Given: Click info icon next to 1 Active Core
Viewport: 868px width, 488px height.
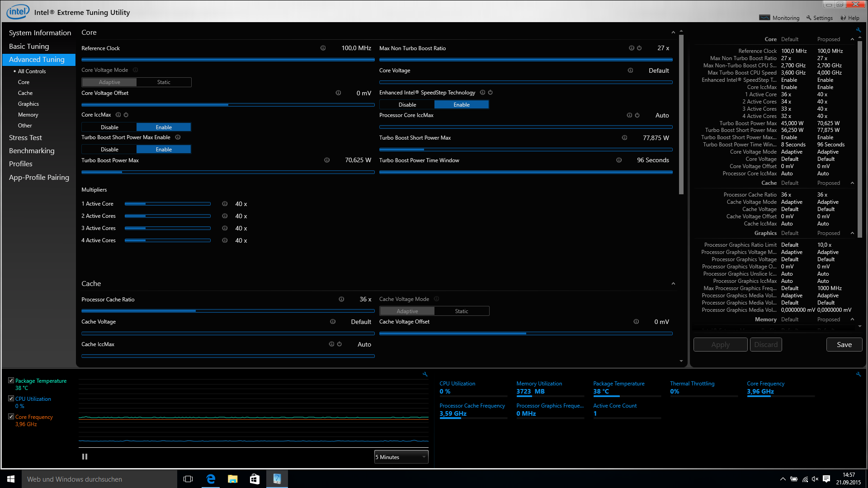Looking at the screenshot, I should tap(225, 204).
